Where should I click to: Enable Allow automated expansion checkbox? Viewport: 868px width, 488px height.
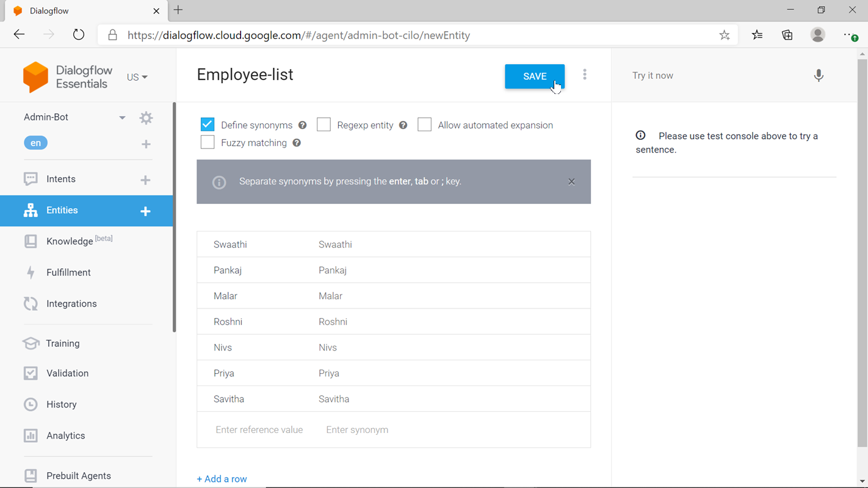click(x=424, y=125)
